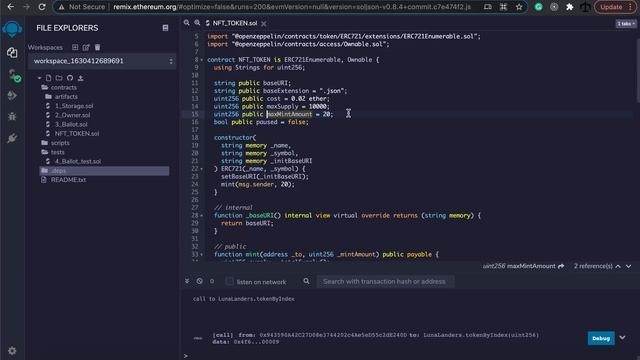Collapse the terminal panel toggle arrows
640x360 pixels.
(187, 281)
